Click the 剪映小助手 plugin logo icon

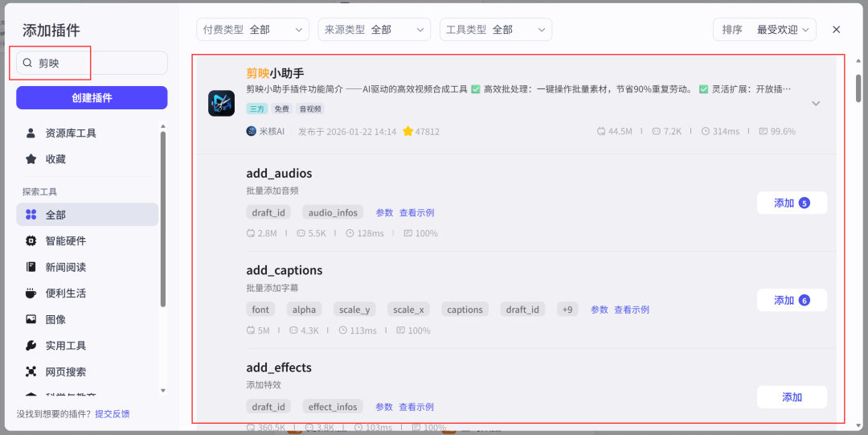pos(221,103)
